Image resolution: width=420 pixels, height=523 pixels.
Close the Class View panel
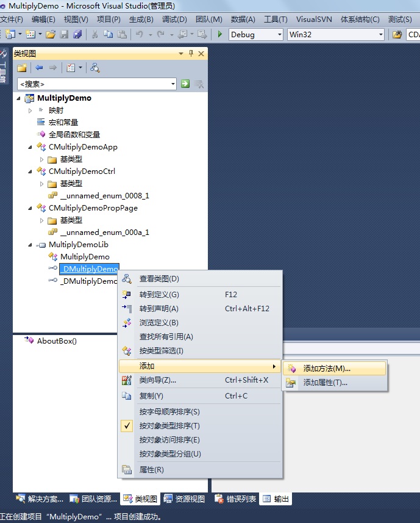pyautogui.click(x=201, y=53)
